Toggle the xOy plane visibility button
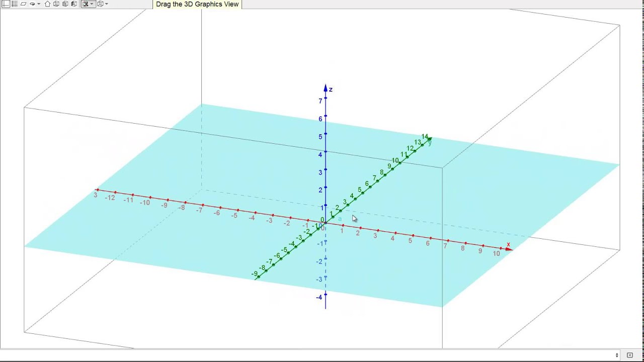 [23, 4]
